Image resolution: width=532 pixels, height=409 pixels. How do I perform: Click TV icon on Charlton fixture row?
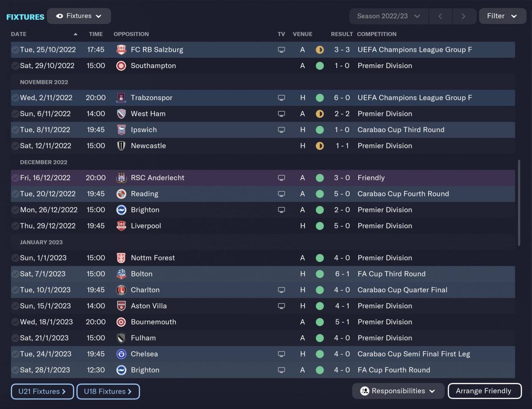(281, 290)
